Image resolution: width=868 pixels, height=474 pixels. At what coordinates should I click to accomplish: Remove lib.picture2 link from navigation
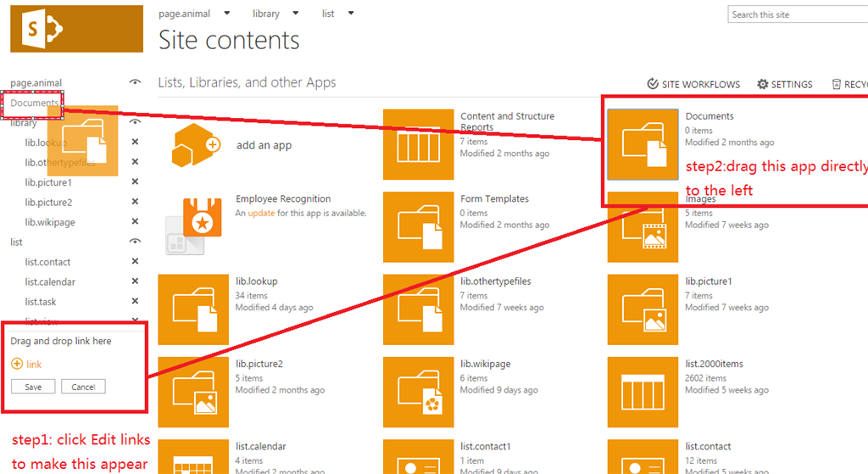coord(135,202)
